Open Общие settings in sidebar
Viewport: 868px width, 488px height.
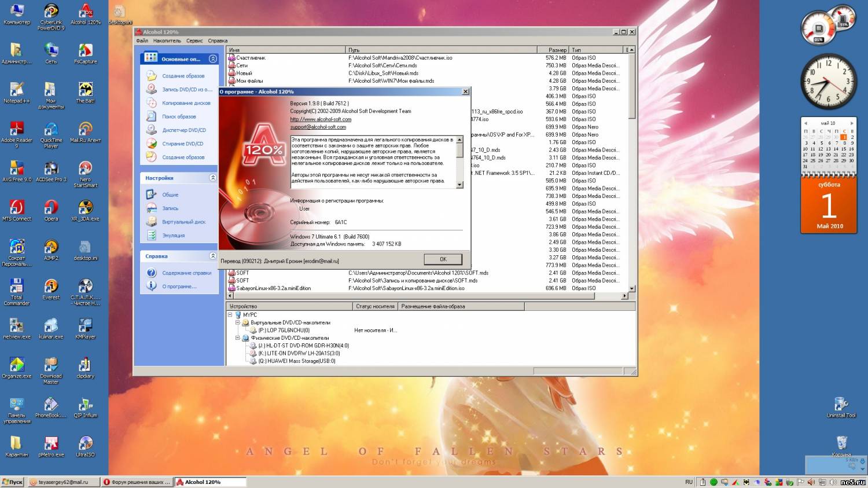(x=170, y=195)
